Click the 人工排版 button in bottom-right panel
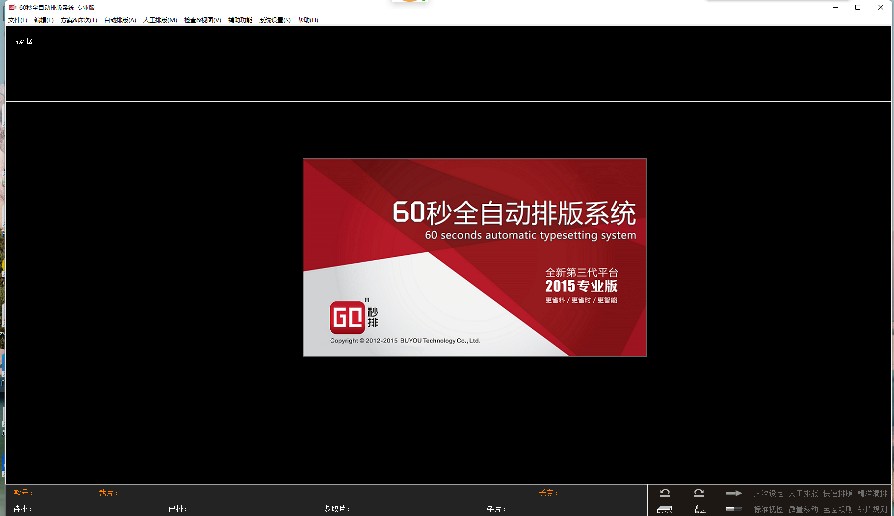Screen dimensions: 894x516 (x=803, y=494)
